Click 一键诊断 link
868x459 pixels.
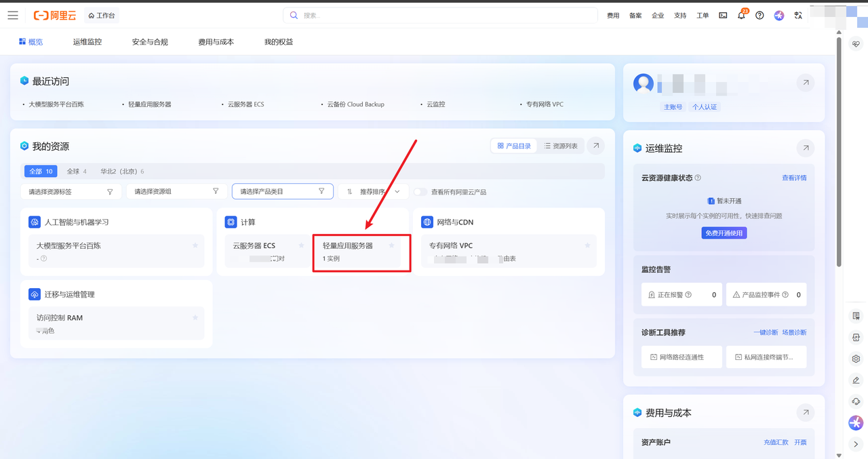point(766,332)
